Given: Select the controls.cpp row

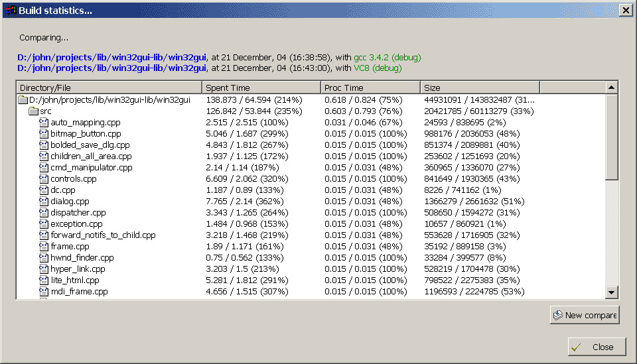Looking at the screenshot, I should [x=73, y=179].
